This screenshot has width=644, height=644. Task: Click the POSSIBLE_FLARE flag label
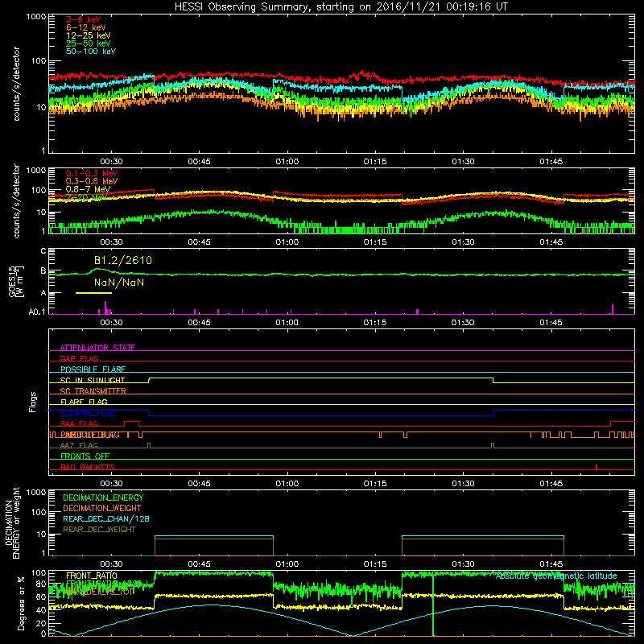[93, 369]
